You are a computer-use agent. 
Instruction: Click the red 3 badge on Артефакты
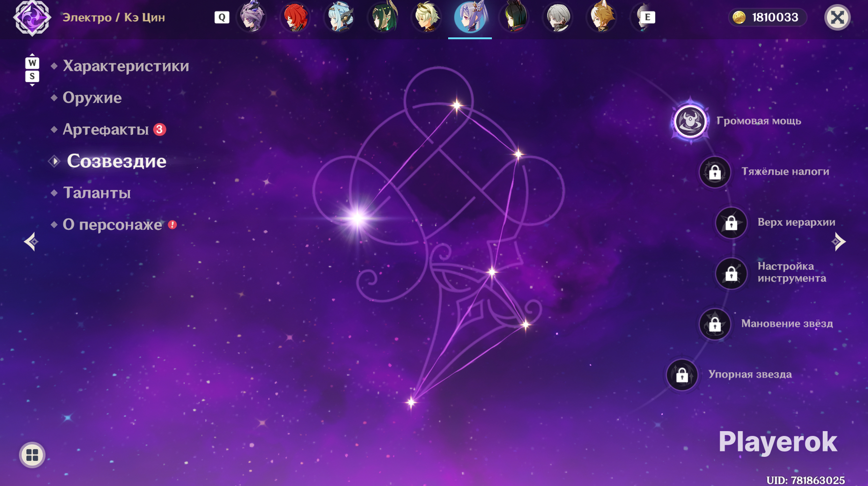[x=159, y=129]
